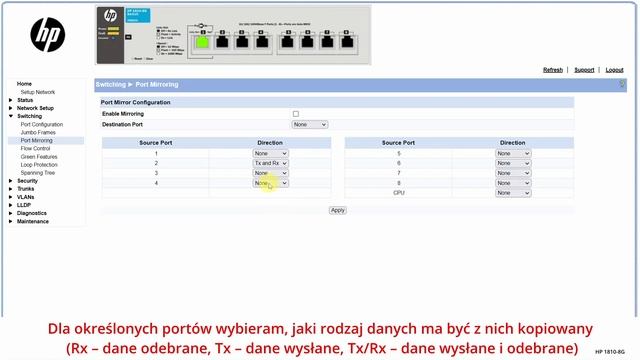The image size is (640, 360).
Task: Click the Trunks menu label
Action: pos(25,189)
